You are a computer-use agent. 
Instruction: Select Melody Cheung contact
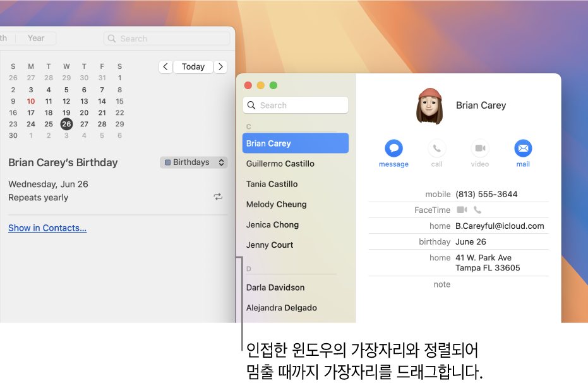(x=296, y=204)
